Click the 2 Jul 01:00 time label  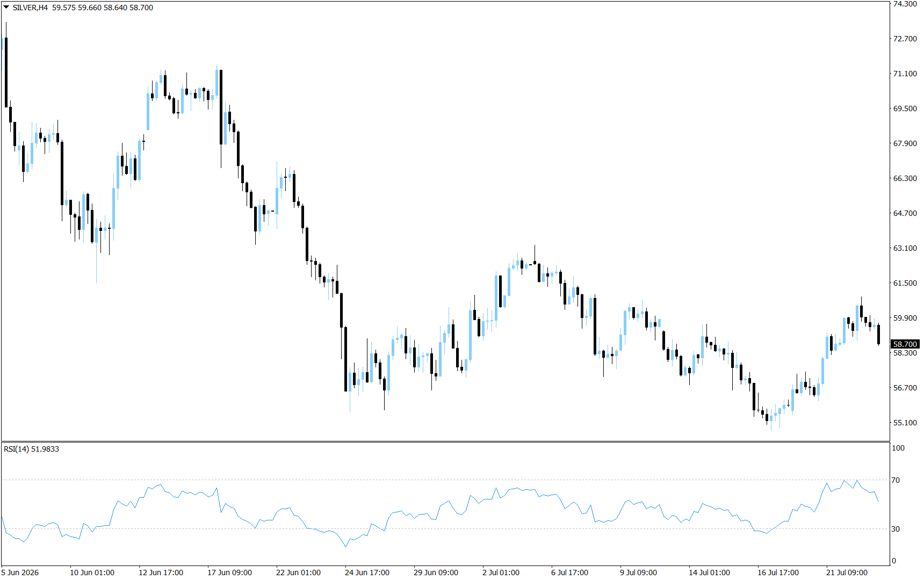point(501,572)
